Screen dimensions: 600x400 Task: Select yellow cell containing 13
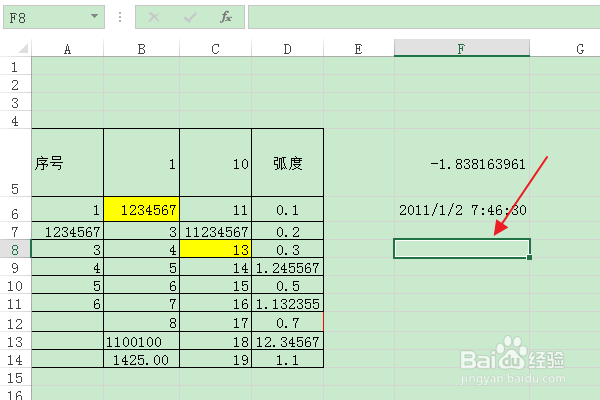(215, 249)
